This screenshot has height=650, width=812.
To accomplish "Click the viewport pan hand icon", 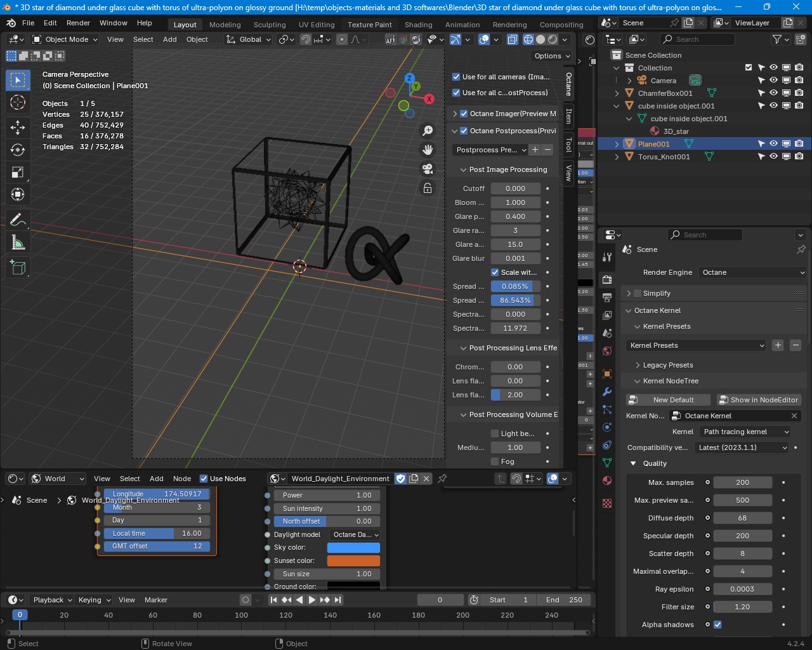I will click(x=428, y=150).
